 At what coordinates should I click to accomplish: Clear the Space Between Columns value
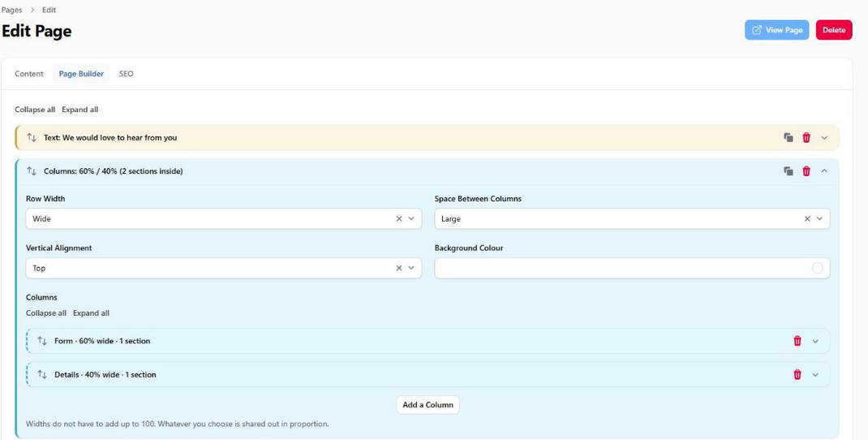[807, 219]
